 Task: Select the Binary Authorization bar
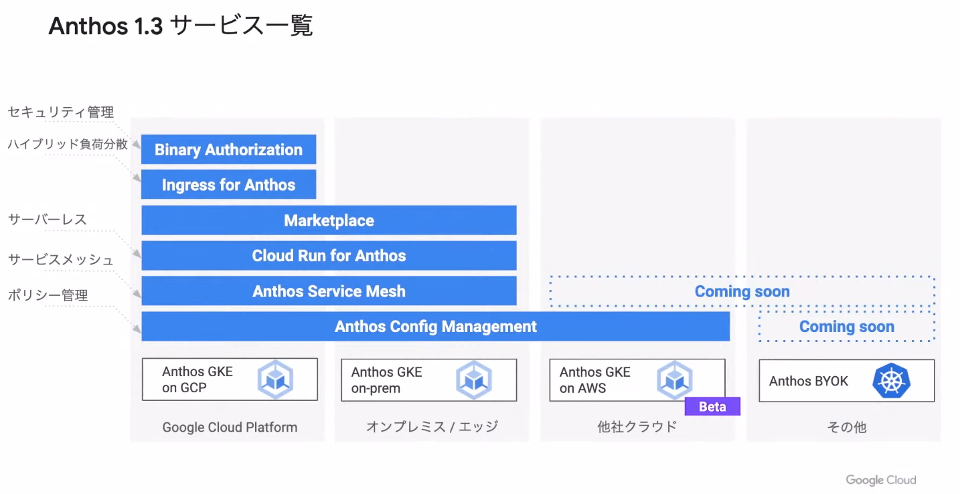[228, 149]
